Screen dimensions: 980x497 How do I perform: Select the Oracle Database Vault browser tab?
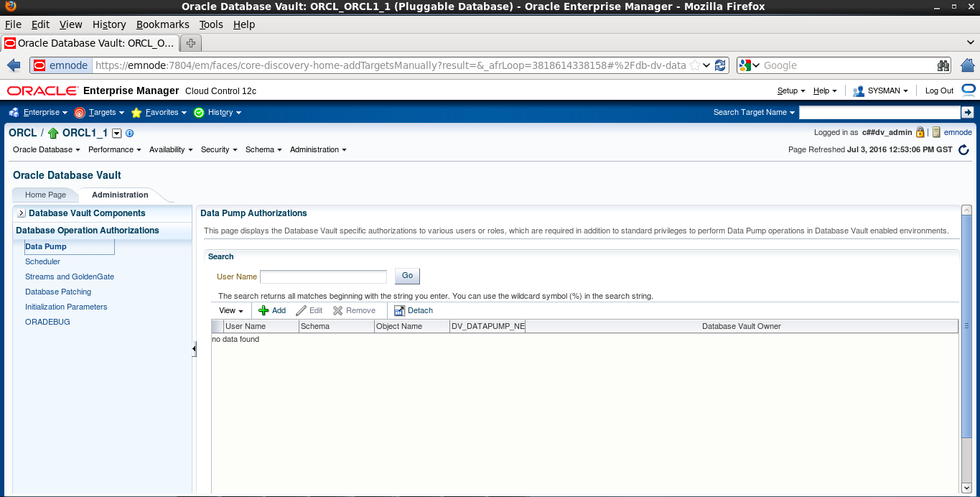click(89, 43)
